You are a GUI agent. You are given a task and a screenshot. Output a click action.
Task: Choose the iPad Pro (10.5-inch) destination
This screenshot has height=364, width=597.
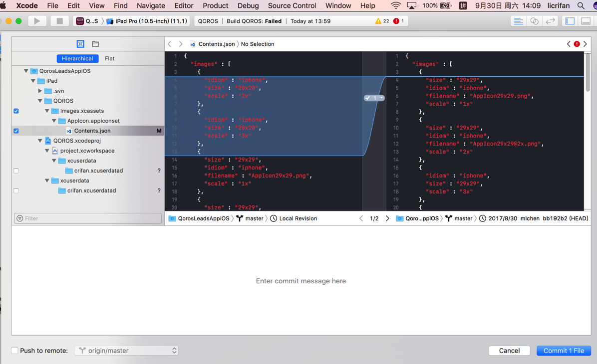pos(147,21)
